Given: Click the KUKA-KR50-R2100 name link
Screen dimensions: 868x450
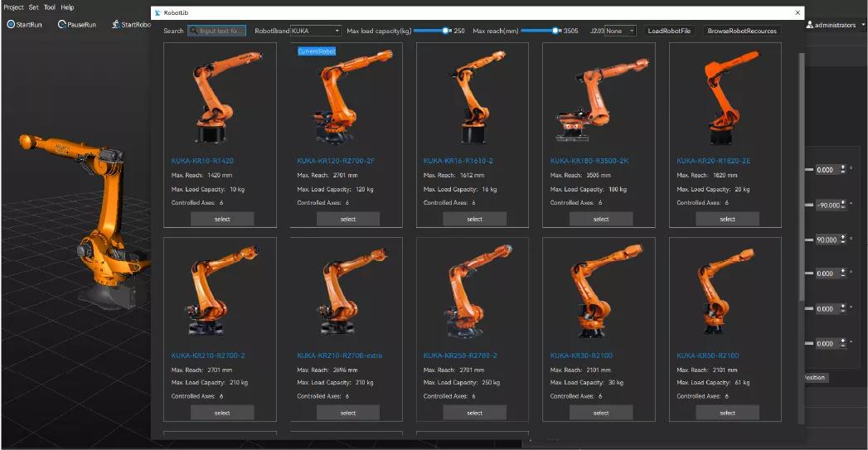Looking at the screenshot, I should click(707, 356).
